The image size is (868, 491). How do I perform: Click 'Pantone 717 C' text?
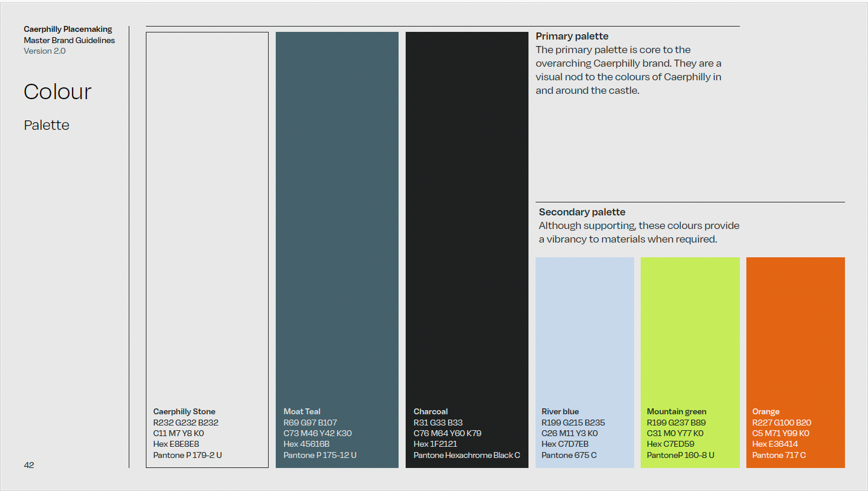(779, 455)
